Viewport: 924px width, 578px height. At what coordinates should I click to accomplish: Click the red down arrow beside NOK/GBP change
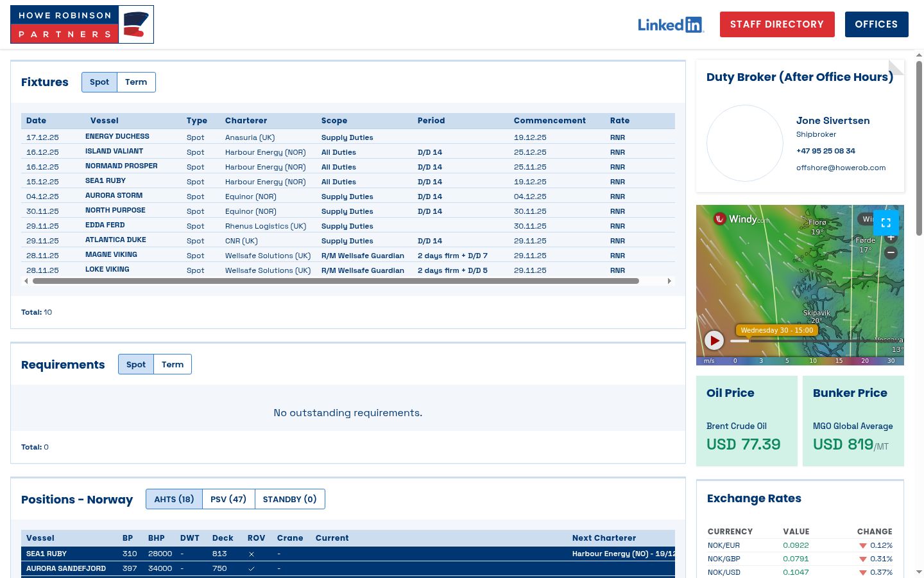tap(863, 559)
